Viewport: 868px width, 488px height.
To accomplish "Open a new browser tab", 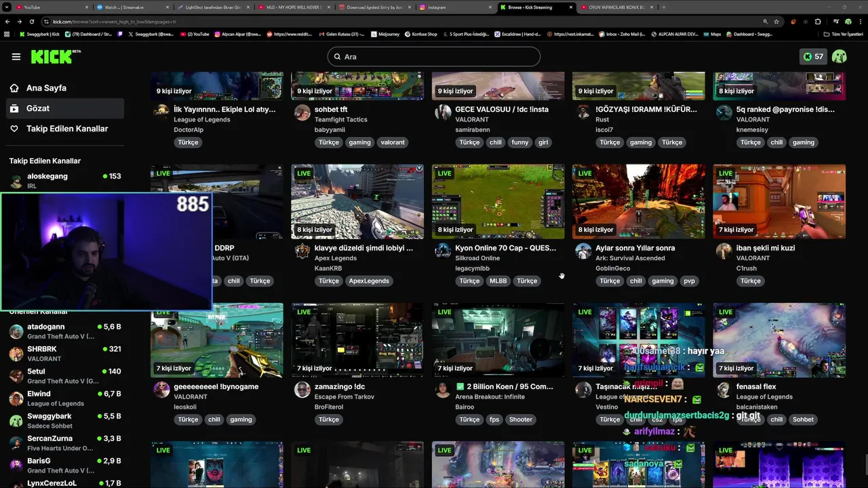I will pos(664,7).
